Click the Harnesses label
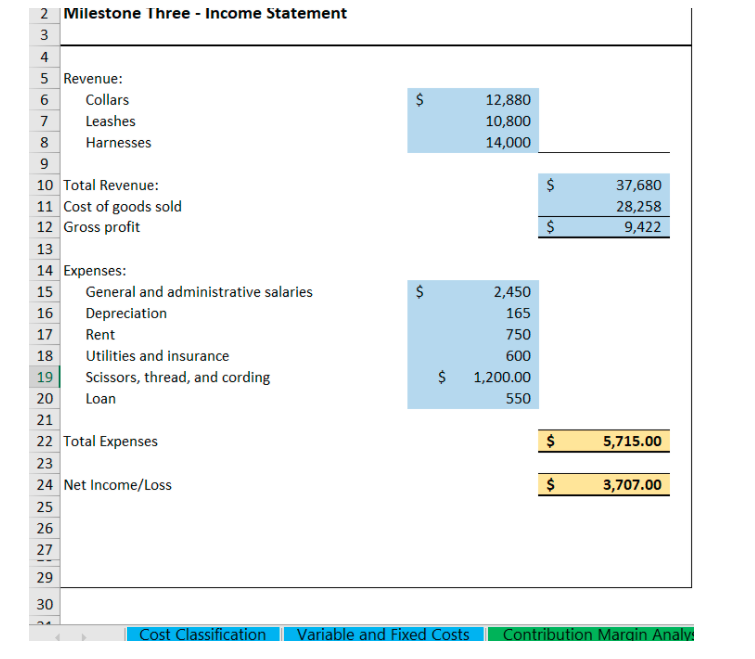The height and width of the screenshot is (659, 755). [x=118, y=142]
